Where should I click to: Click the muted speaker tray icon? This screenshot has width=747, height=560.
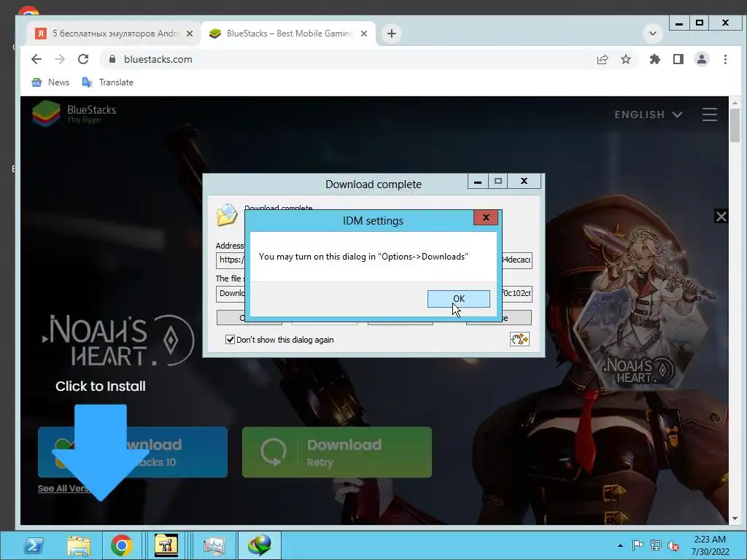(x=673, y=545)
